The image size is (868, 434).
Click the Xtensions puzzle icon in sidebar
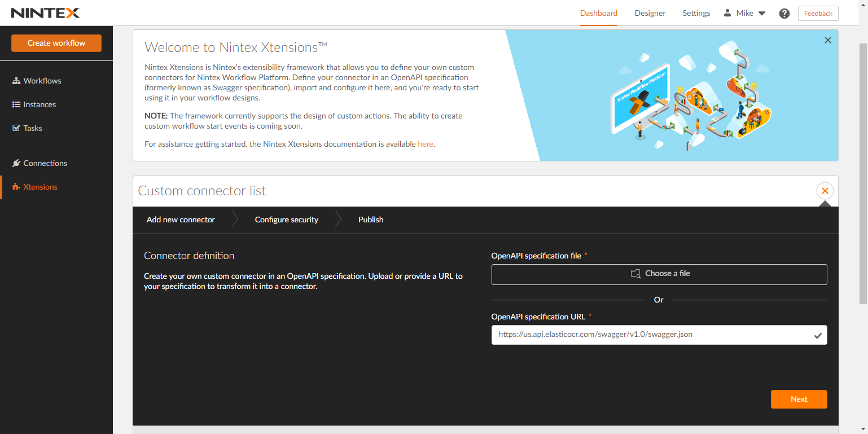pyautogui.click(x=16, y=187)
